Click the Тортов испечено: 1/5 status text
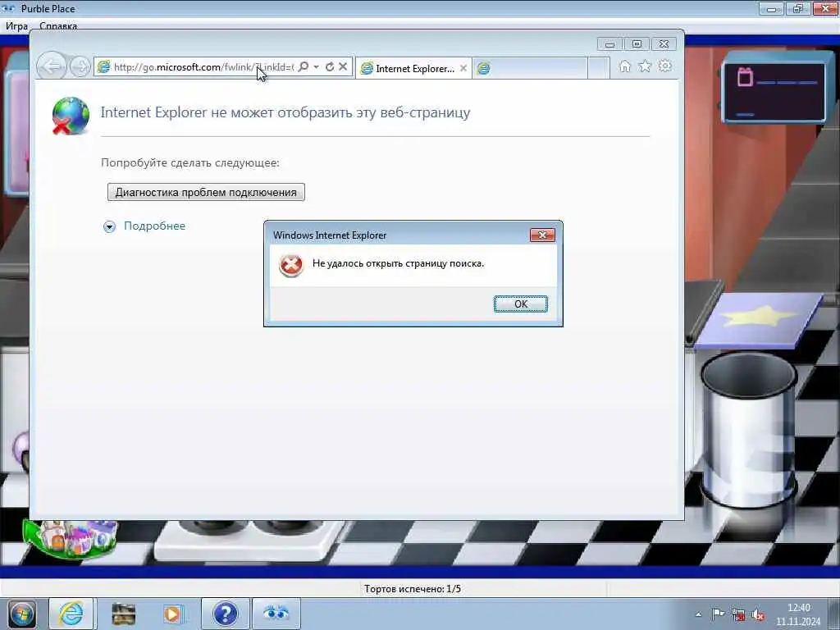Viewport: 840px width, 630px height. pyautogui.click(x=413, y=589)
